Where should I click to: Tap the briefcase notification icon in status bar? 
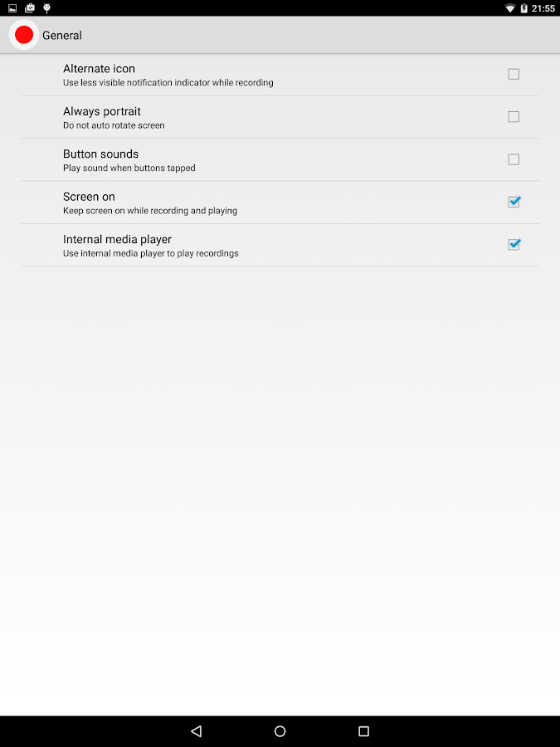click(30, 8)
